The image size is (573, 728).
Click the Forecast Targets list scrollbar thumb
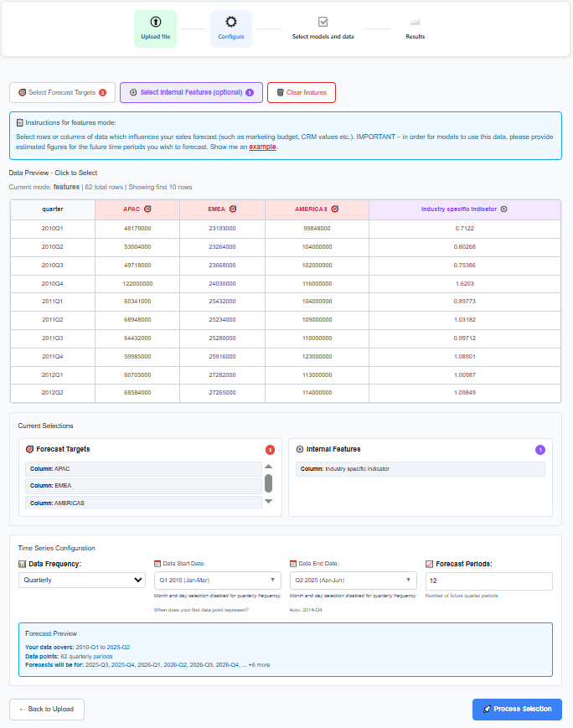pyautogui.click(x=268, y=483)
